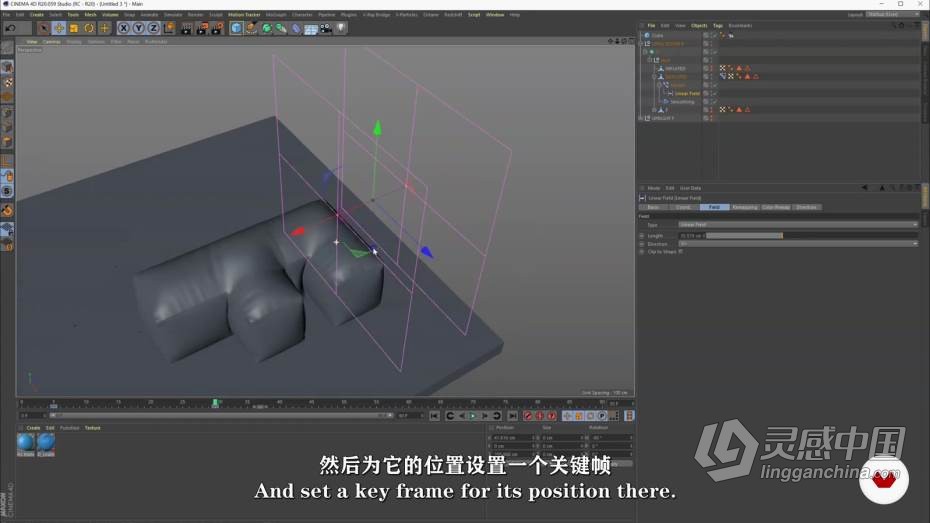Image resolution: width=930 pixels, height=523 pixels.
Task: Toggle visibility dots of Linear Field
Action: point(711,93)
